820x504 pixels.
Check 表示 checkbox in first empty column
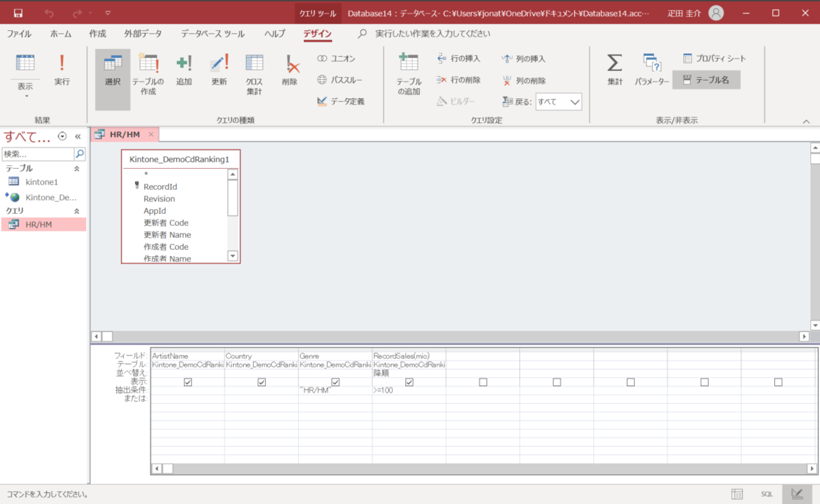point(483,382)
